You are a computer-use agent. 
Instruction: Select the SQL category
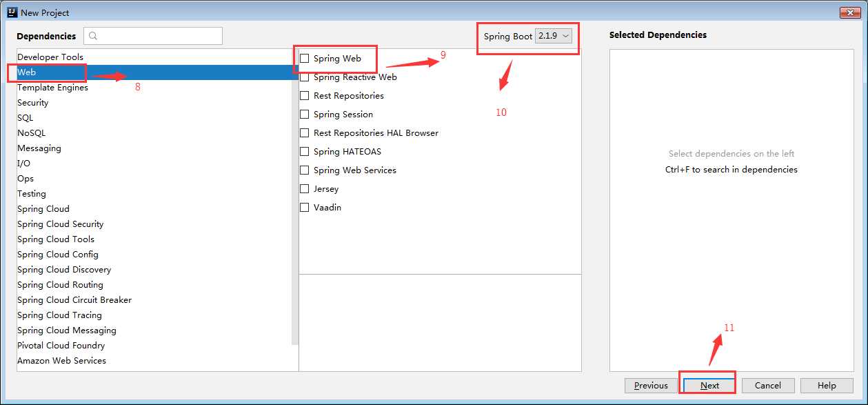(x=154, y=118)
